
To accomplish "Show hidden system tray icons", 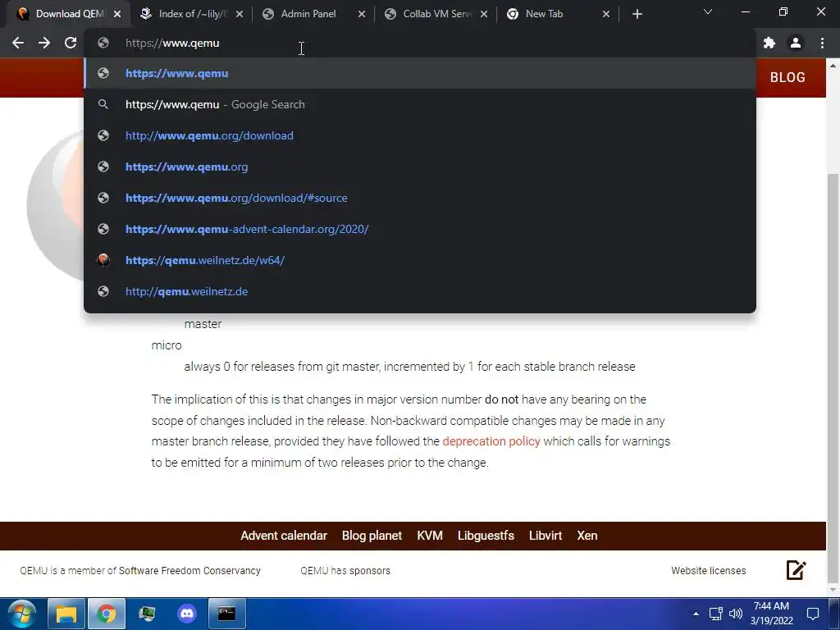I will point(696,614).
